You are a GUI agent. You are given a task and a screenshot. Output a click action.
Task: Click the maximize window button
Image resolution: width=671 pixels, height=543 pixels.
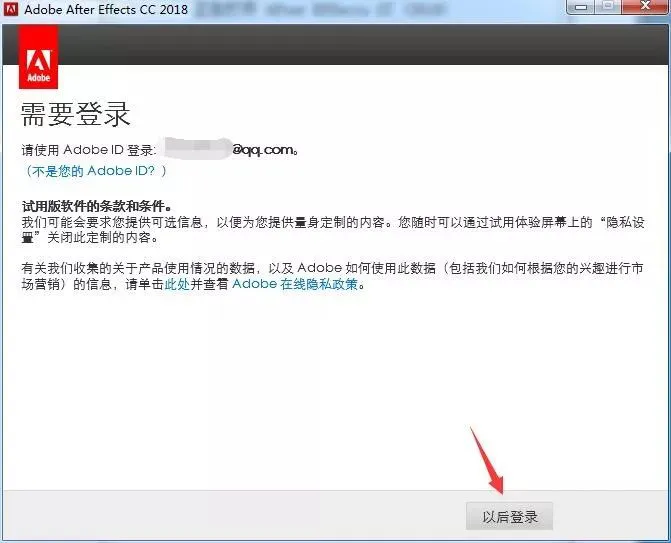point(609,7)
